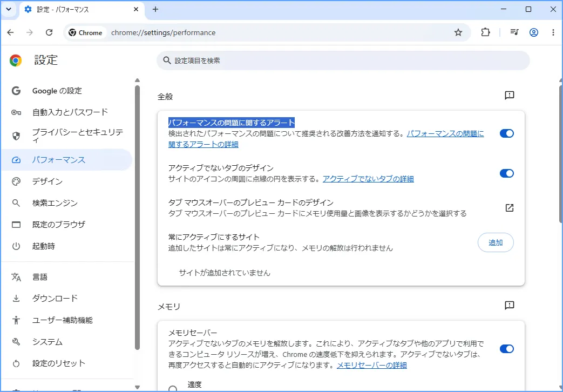
Task: Open the extensions puzzle icon
Action: pyautogui.click(x=485, y=32)
